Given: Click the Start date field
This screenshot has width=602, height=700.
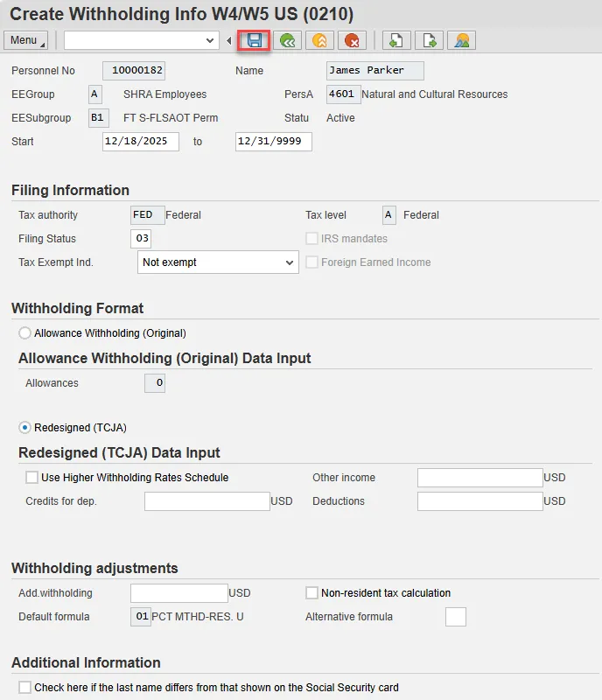Looking at the screenshot, I should (140, 142).
